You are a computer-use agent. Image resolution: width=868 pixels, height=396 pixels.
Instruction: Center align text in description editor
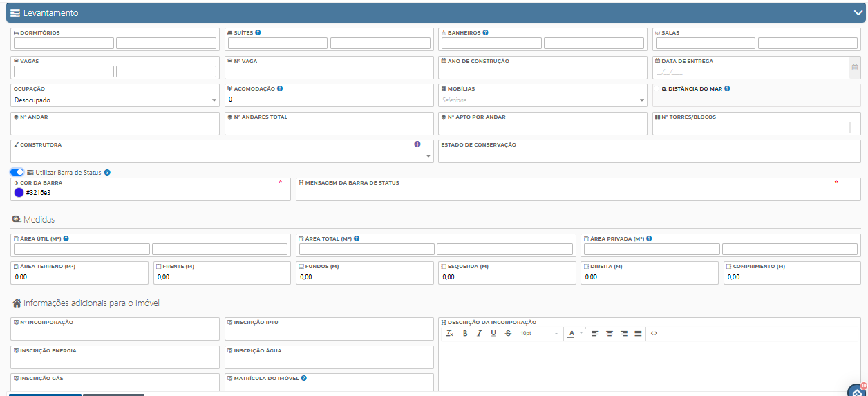click(x=610, y=333)
